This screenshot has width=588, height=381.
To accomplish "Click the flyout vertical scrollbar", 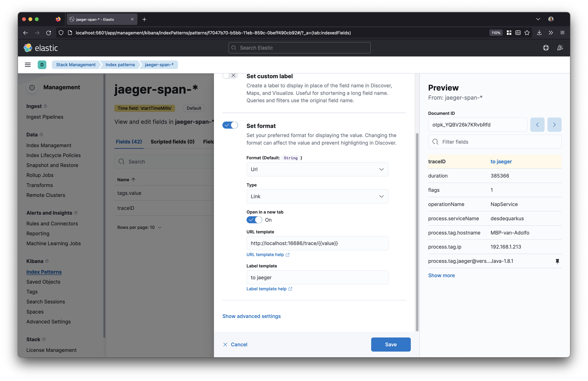I will tap(417, 232).
